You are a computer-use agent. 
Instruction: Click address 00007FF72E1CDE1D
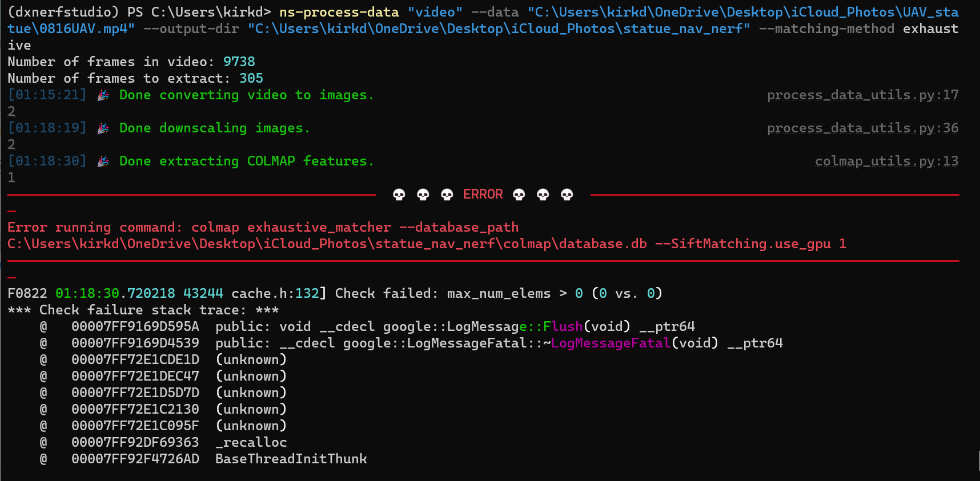click(x=135, y=359)
